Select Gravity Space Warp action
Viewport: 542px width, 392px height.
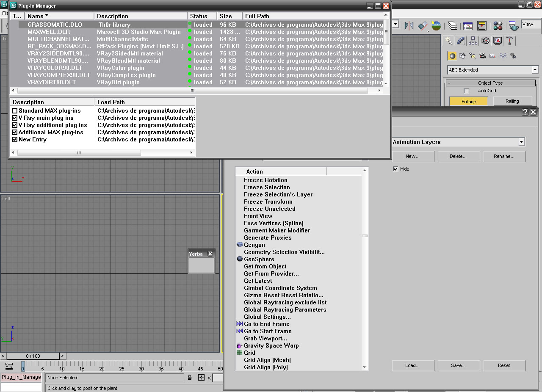pos(271,345)
